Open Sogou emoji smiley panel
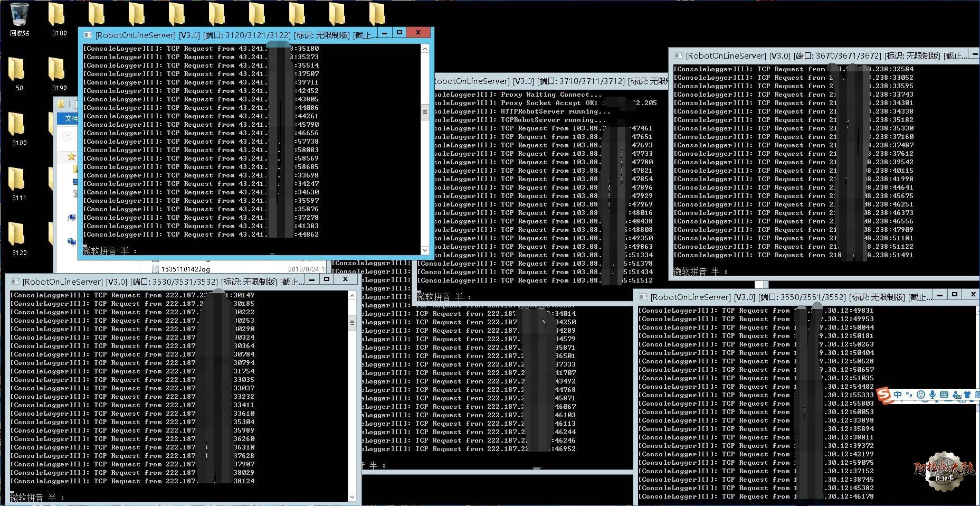The width and height of the screenshot is (980, 506). 921,395
